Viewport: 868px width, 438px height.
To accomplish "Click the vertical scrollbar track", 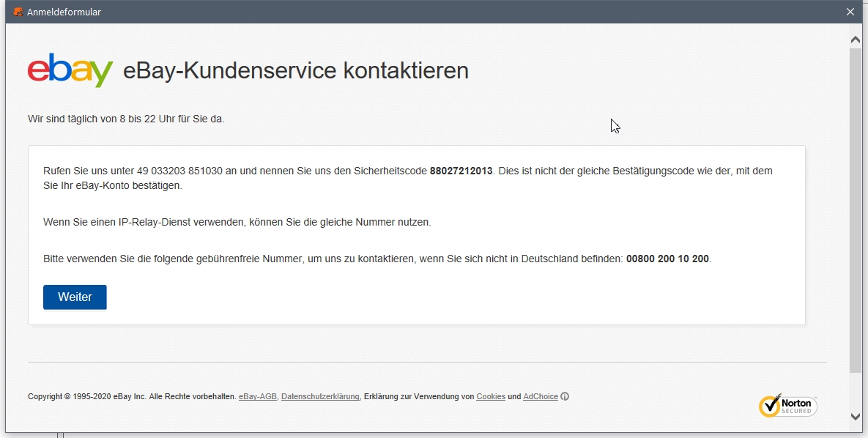I will point(855,220).
